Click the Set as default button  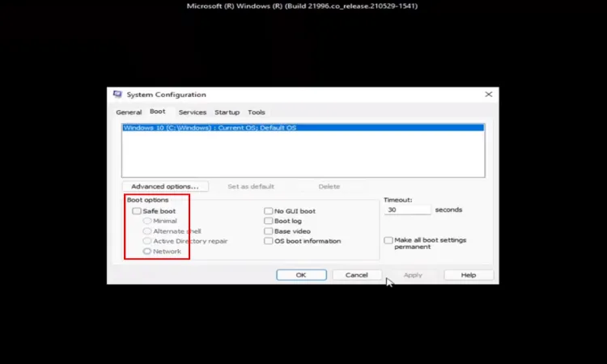click(251, 186)
